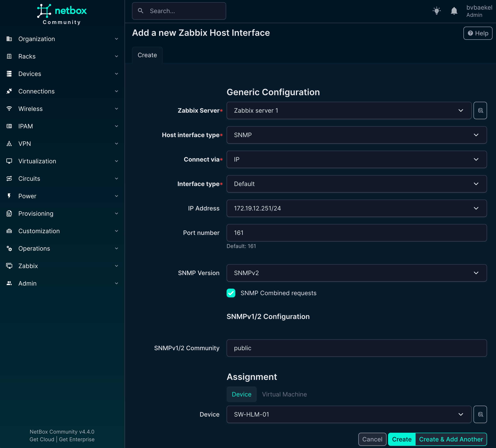Click the Power lightning icon in sidebar
Image resolution: width=496 pixels, height=448 pixels.
click(x=9, y=196)
